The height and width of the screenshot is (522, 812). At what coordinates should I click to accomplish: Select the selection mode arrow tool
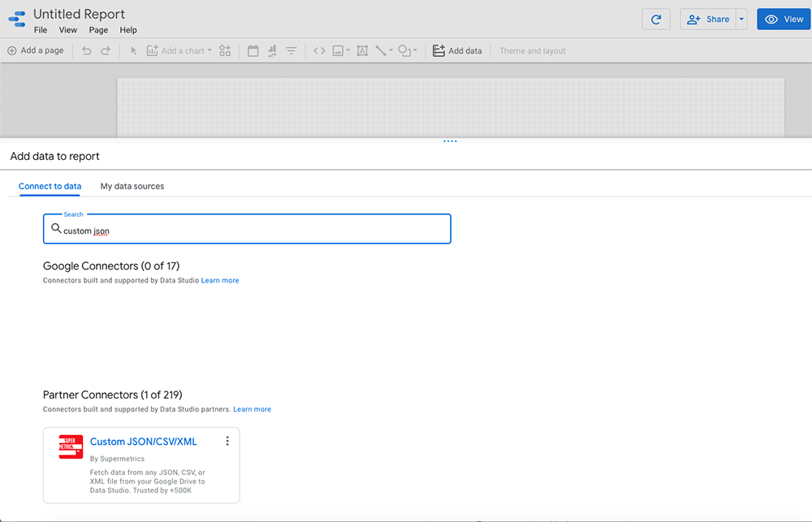(134, 51)
